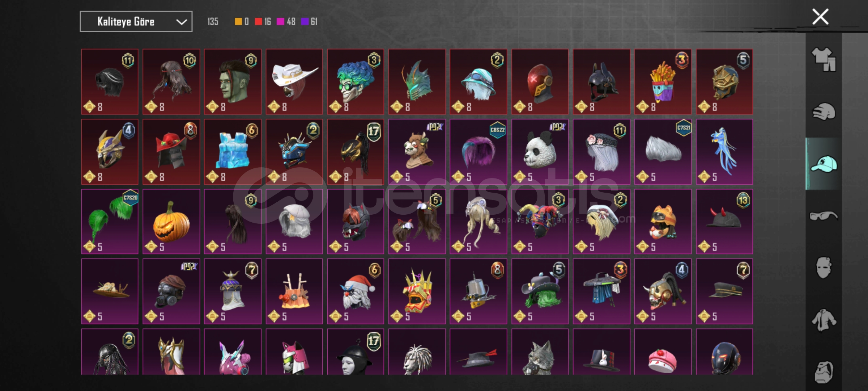
Task: Select the panda head mask item
Action: tap(540, 152)
